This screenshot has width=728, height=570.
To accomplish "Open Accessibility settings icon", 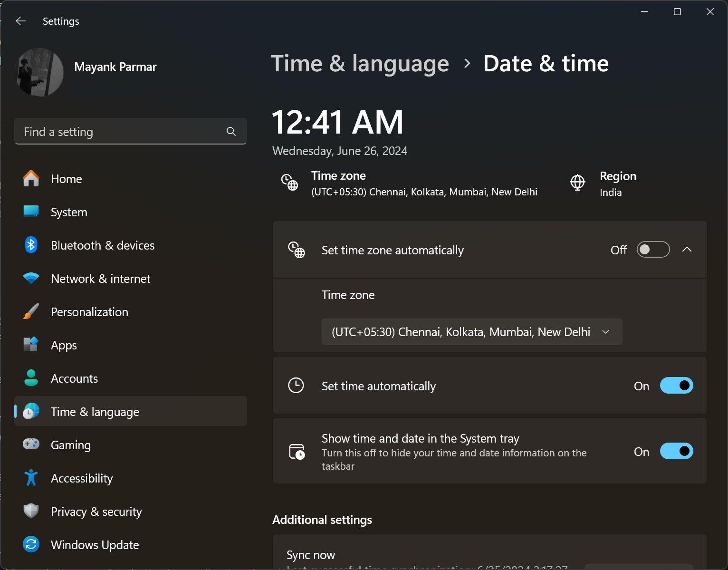I will pos(31,478).
